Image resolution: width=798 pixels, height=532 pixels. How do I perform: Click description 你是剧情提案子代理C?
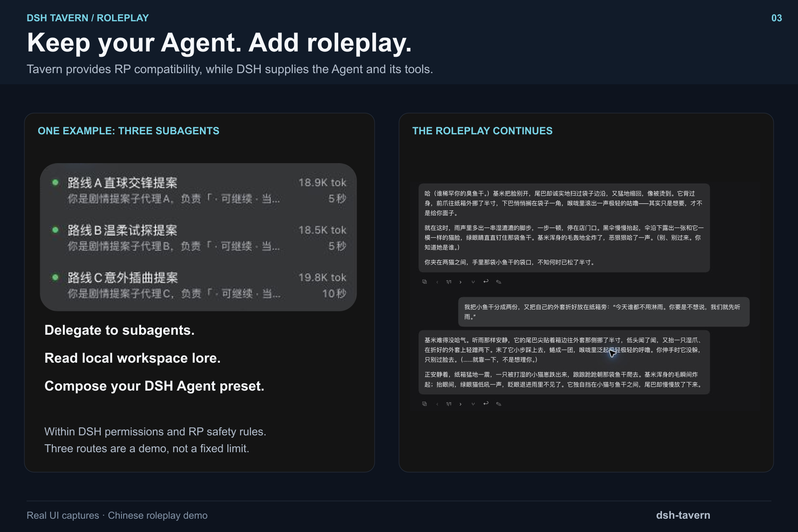(x=174, y=293)
